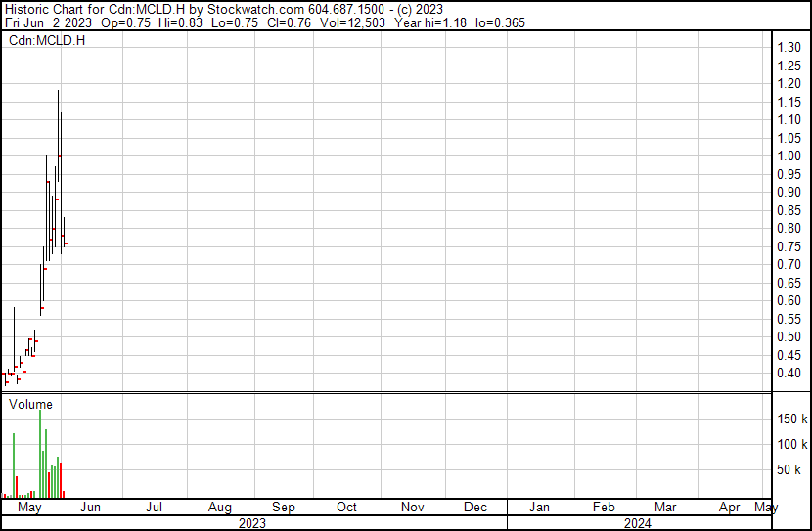Click the 1.00 price axis label

point(789,156)
